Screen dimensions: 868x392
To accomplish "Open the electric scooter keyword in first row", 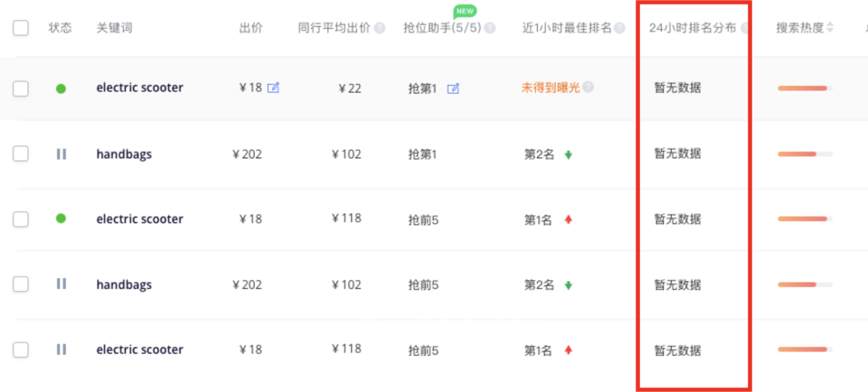I will [x=139, y=88].
